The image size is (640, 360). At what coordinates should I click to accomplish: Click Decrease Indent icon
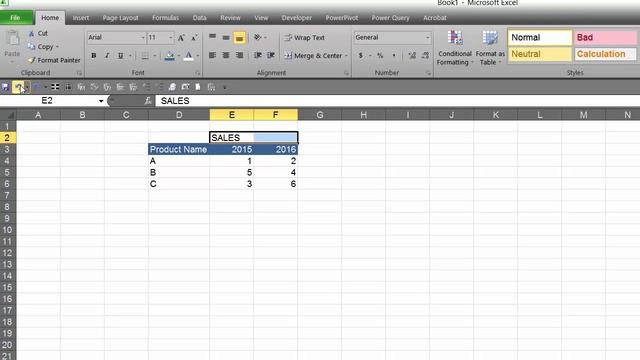(x=258, y=55)
